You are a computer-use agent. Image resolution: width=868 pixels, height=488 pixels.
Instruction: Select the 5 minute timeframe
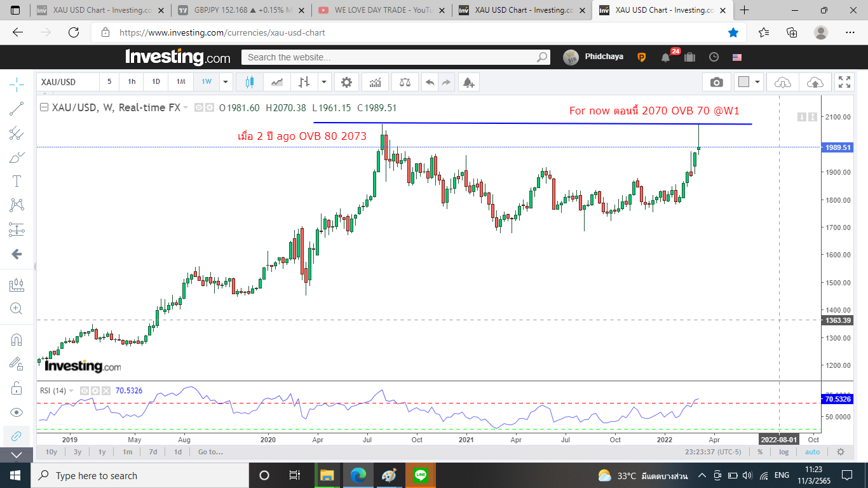(109, 82)
